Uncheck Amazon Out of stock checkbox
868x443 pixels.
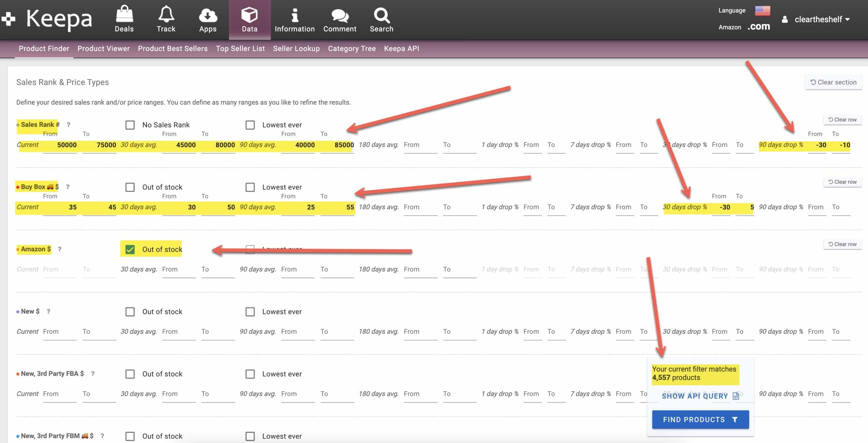(130, 249)
